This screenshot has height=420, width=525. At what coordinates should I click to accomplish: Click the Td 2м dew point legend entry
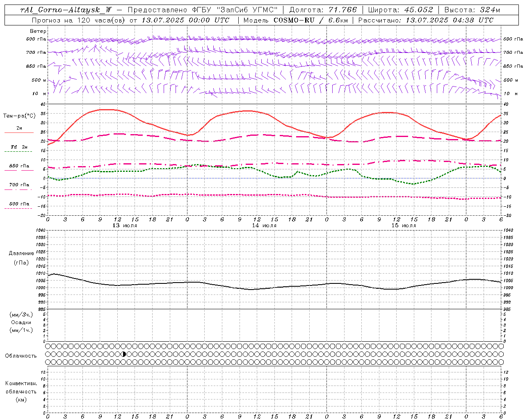(x=19, y=147)
